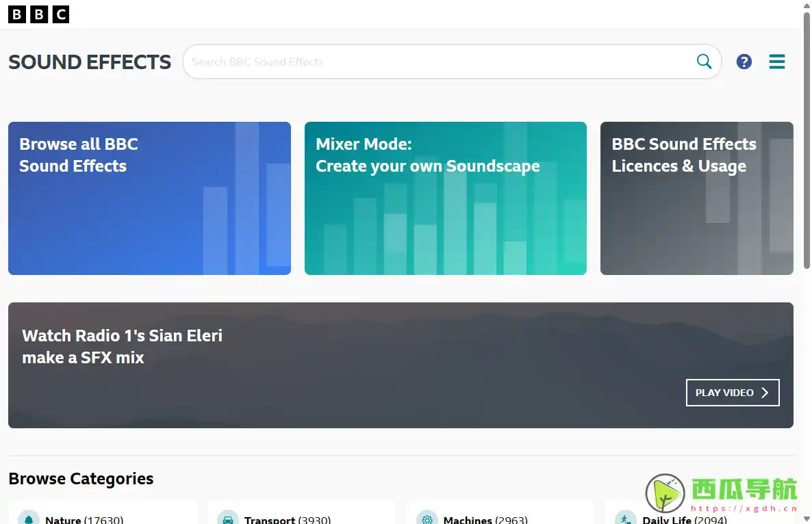This screenshot has height=524, width=812.
Task: Open Mixer Mode soundscape card
Action: coord(445,198)
